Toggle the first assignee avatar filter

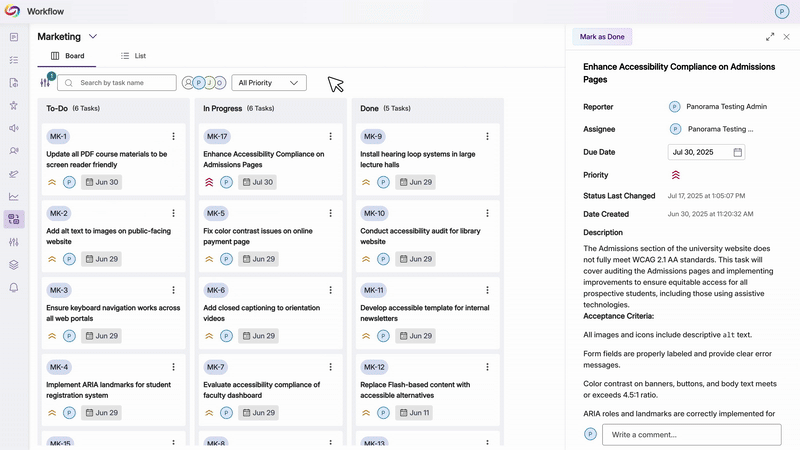tap(188, 83)
